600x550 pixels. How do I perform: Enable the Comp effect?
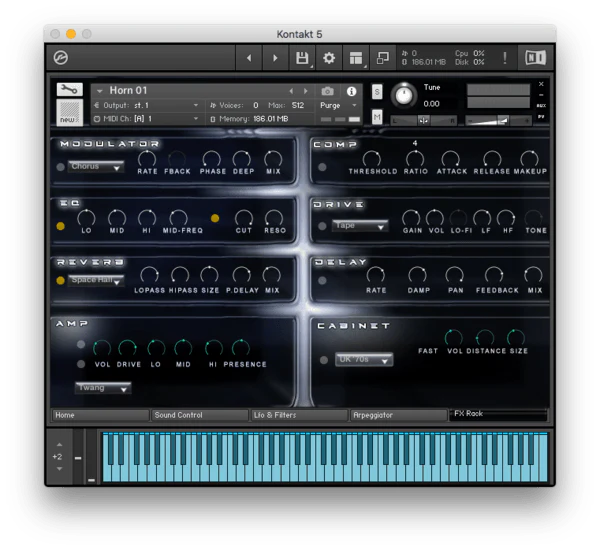tap(322, 167)
